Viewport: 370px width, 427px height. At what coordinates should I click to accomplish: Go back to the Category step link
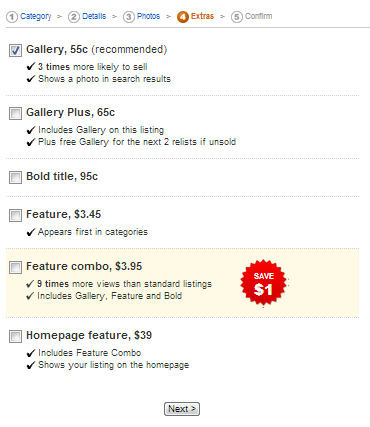point(36,16)
